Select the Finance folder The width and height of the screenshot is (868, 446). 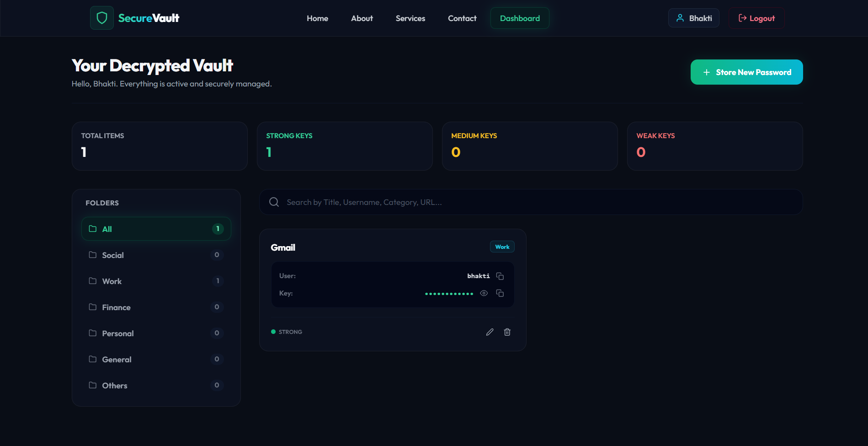tap(156, 307)
